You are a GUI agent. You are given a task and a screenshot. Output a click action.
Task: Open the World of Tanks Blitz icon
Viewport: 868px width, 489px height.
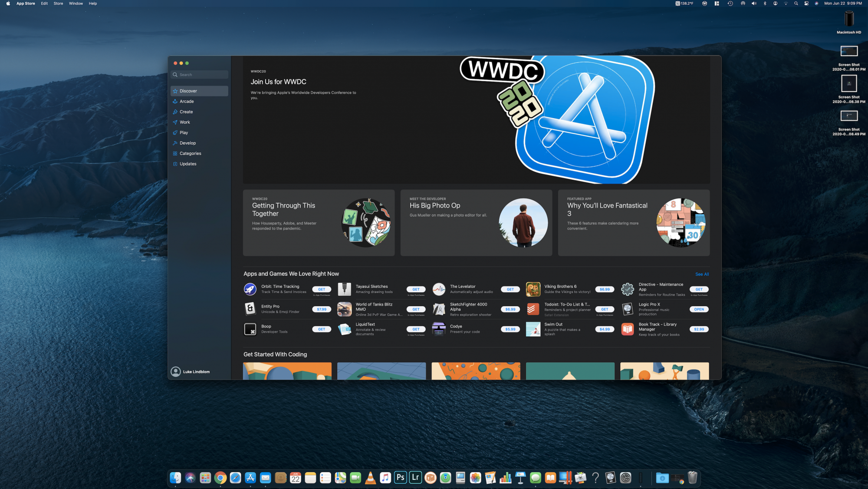pyautogui.click(x=344, y=309)
